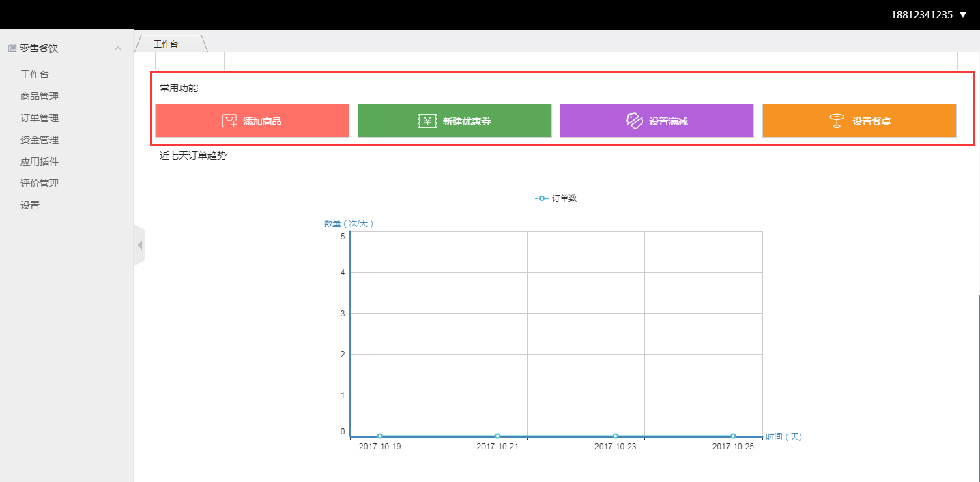Viewport: 980px width, 482px height.
Task: Click the 常用功能 heading
Action: click(179, 88)
